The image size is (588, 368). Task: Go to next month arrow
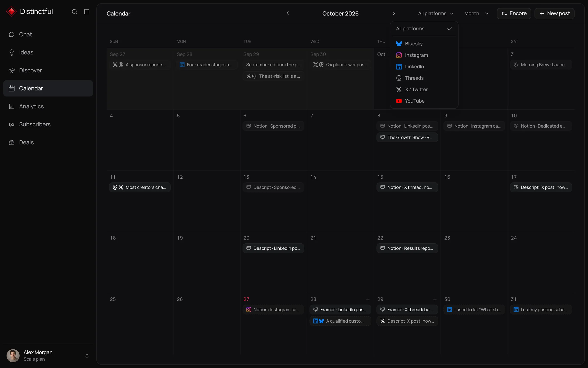click(x=394, y=13)
